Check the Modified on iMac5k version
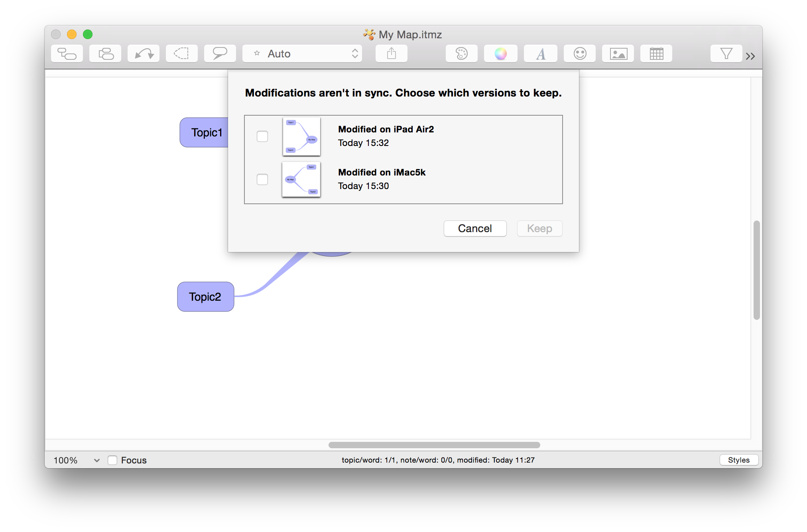The width and height of the screenshot is (807, 532). point(262,179)
